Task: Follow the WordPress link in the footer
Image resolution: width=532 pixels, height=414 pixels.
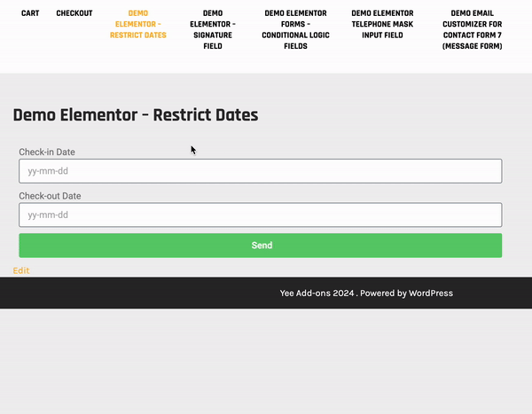Action: [x=431, y=293]
